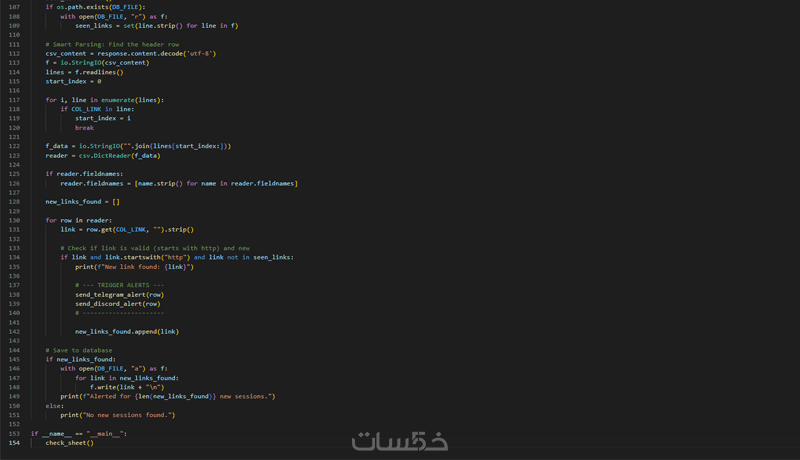Click the '# Save to database' comment
The height and width of the screenshot is (460, 800).
point(79,350)
